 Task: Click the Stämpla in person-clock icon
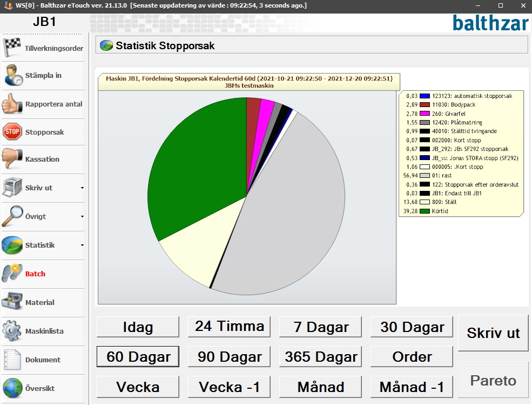pyautogui.click(x=13, y=75)
